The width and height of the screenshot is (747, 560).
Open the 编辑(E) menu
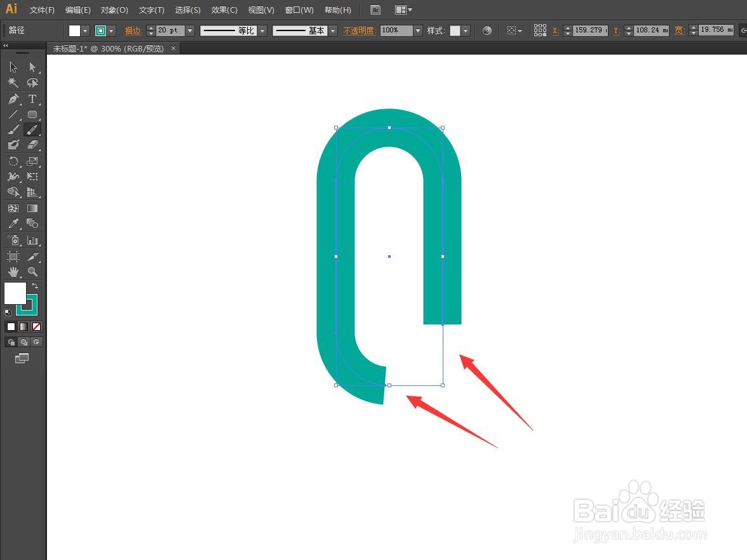coord(77,10)
